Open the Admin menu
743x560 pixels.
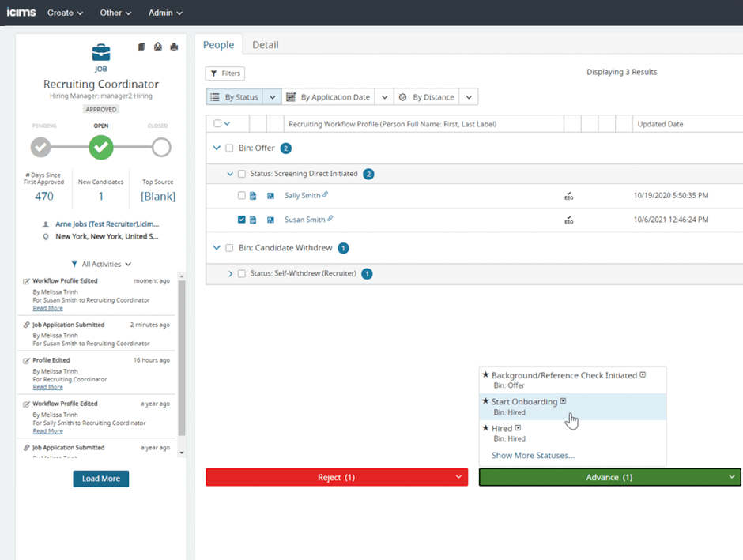coord(165,13)
